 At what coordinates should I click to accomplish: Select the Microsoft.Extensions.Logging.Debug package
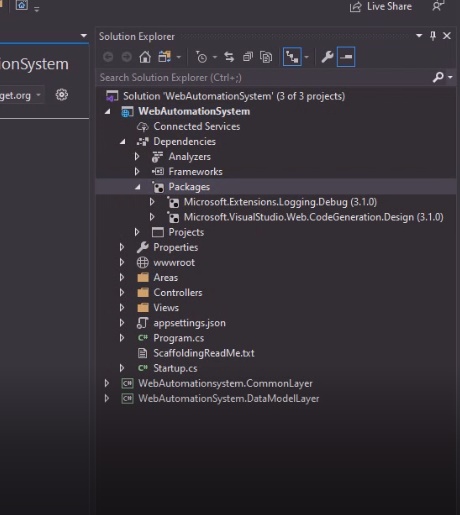coord(280,202)
